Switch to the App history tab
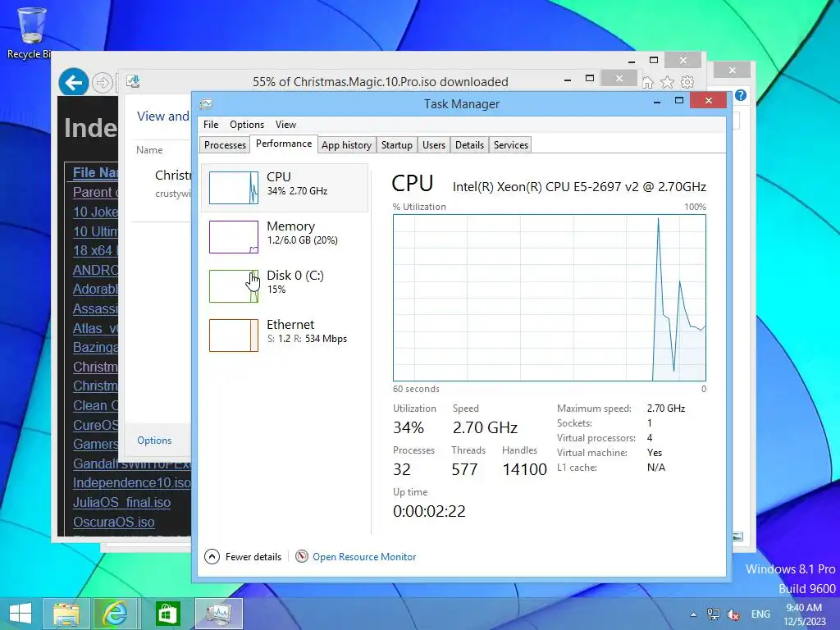 pos(346,145)
